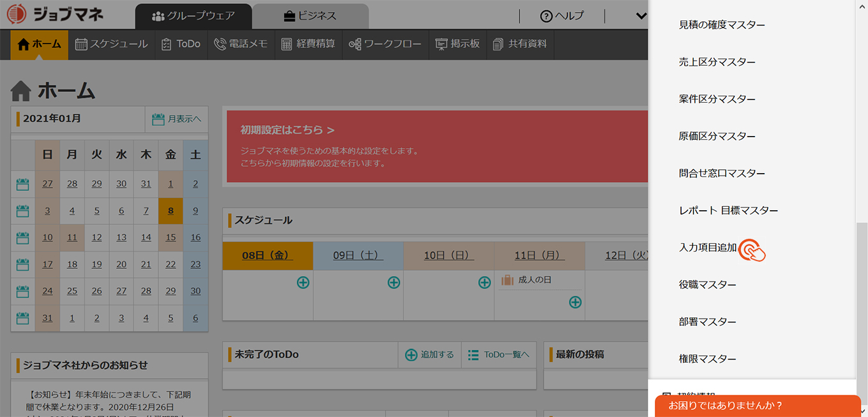This screenshot has width=868, height=417.
Task: Click the 月表示へ calendar button
Action: pos(177,119)
